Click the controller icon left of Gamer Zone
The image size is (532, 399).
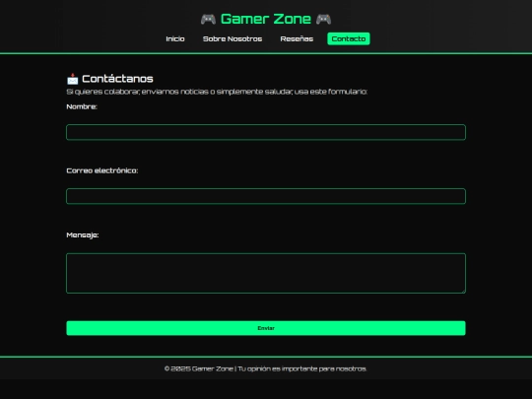pyautogui.click(x=208, y=20)
